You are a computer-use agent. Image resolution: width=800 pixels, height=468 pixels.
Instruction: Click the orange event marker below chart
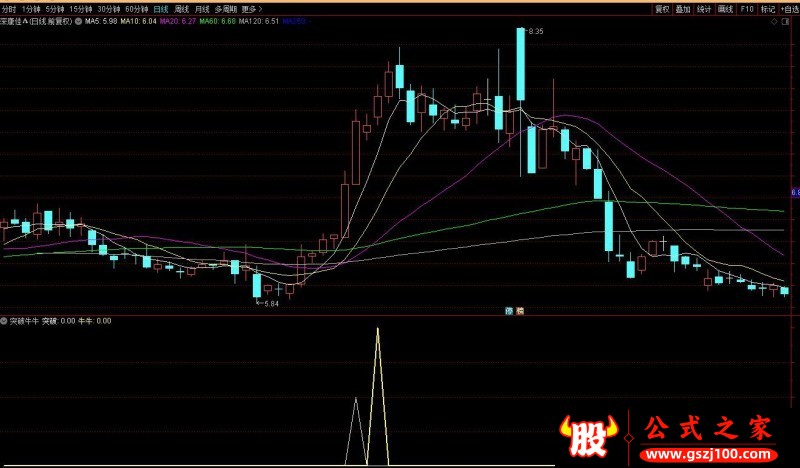520,310
